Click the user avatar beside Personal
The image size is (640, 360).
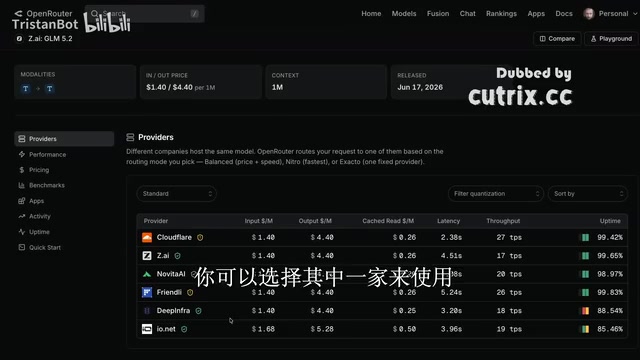[x=589, y=13]
